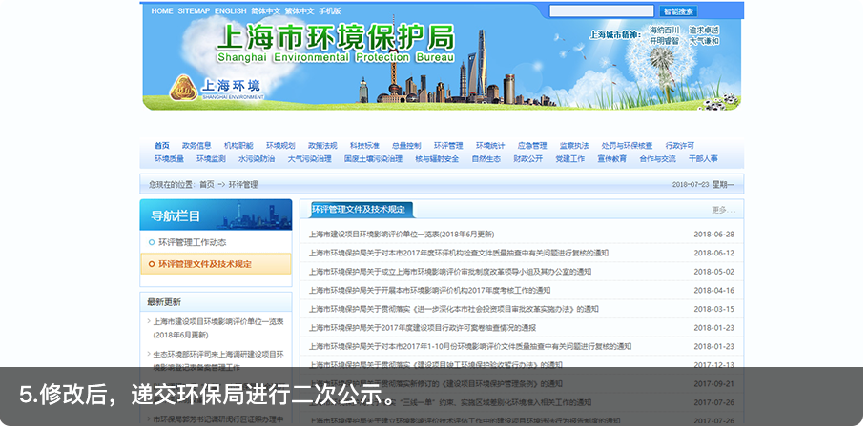Open the 水污染防治 navigation item
868x429 pixels.
257,159
